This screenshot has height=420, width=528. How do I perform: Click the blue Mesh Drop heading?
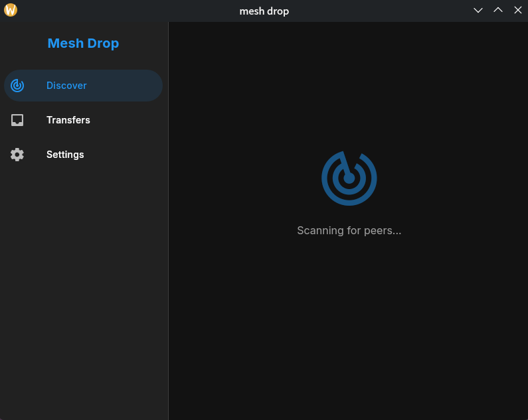(x=83, y=44)
